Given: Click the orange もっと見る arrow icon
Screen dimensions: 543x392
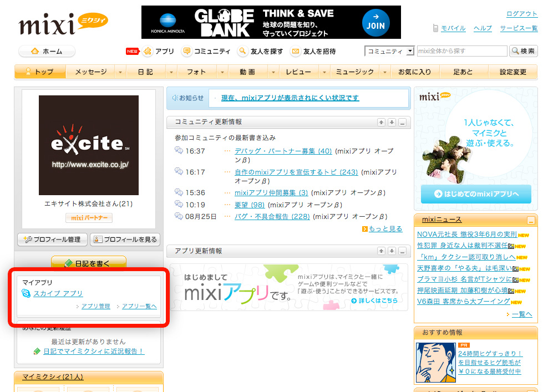Looking at the screenshot, I should (364, 229).
